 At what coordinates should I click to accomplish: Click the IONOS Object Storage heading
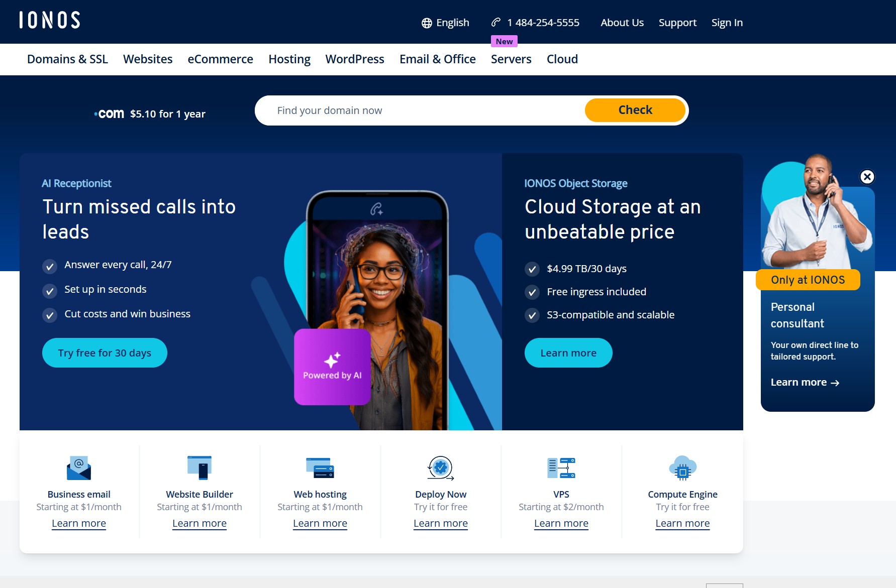tap(576, 183)
